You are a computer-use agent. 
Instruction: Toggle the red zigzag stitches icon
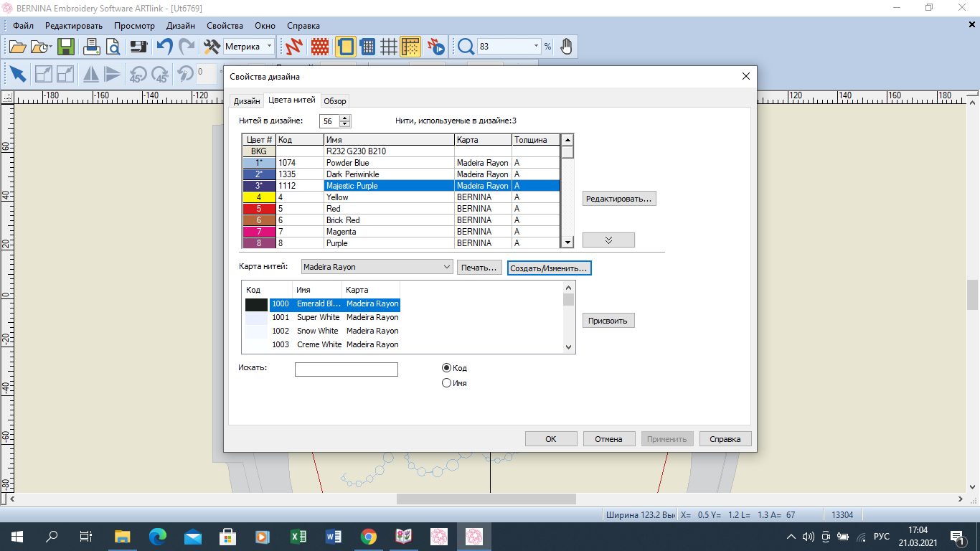pos(294,47)
